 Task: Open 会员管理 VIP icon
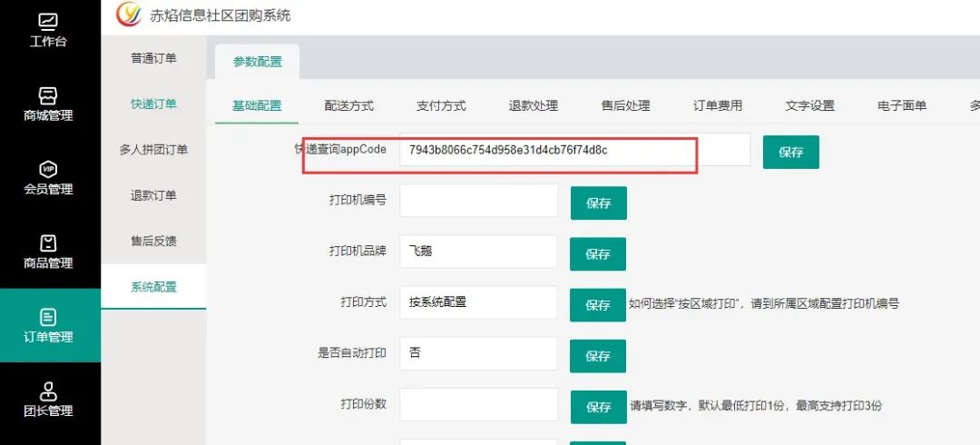49,169
